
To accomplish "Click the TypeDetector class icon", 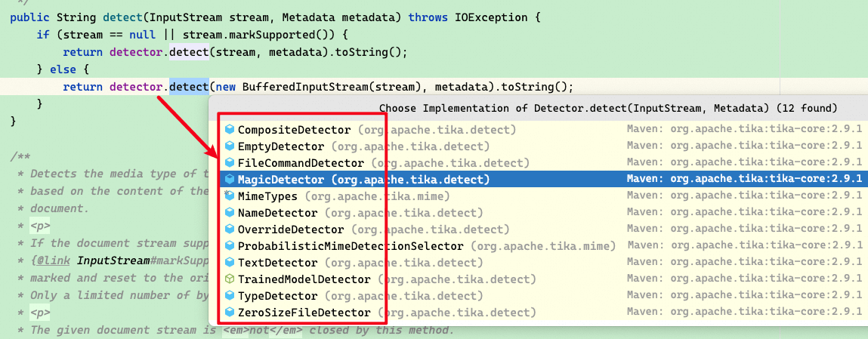I will click(230, 296).
